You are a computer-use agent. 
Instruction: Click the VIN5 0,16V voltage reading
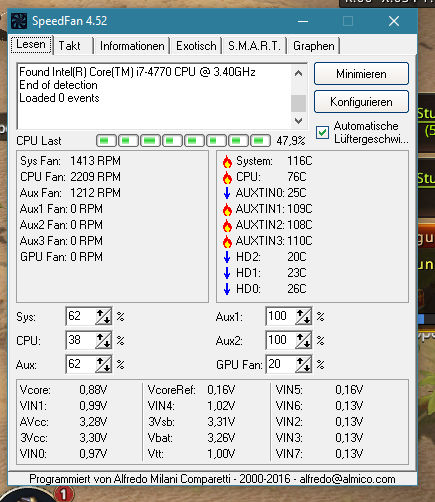[319, 390]
